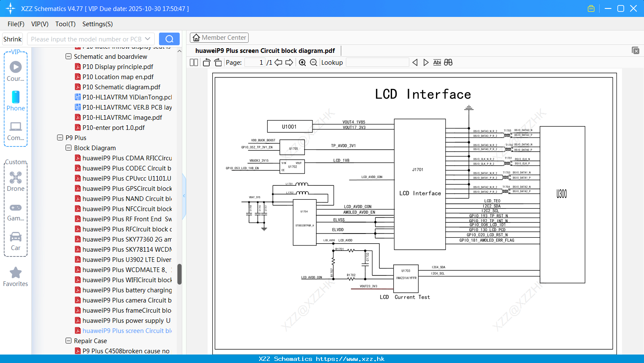644x363 pixels.
Task: Click the Member Center button
Action: click(x=219, y=38)
